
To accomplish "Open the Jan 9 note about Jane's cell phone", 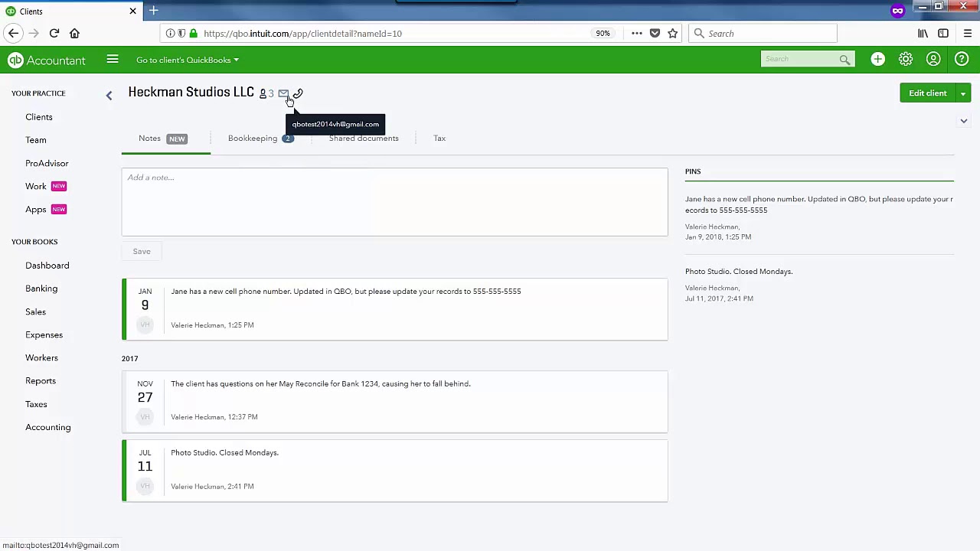I will pyautogui.click(x=394, y=309).
